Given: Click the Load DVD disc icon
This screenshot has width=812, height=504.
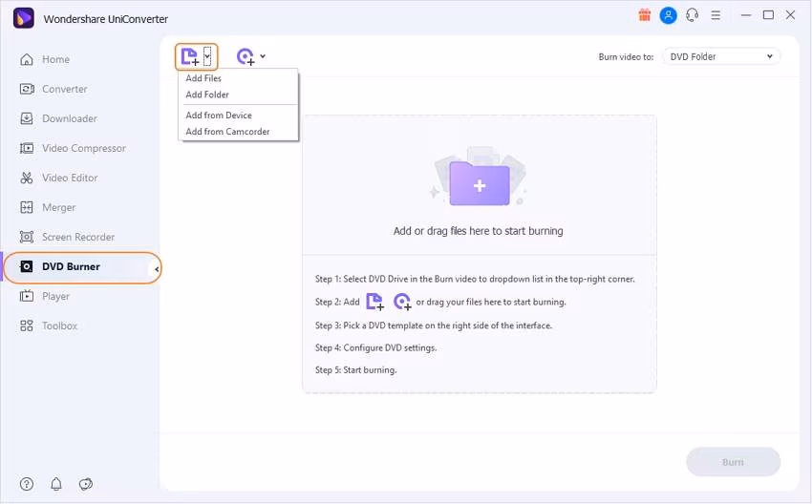Looking at the screenshot, I should point(246,56).
